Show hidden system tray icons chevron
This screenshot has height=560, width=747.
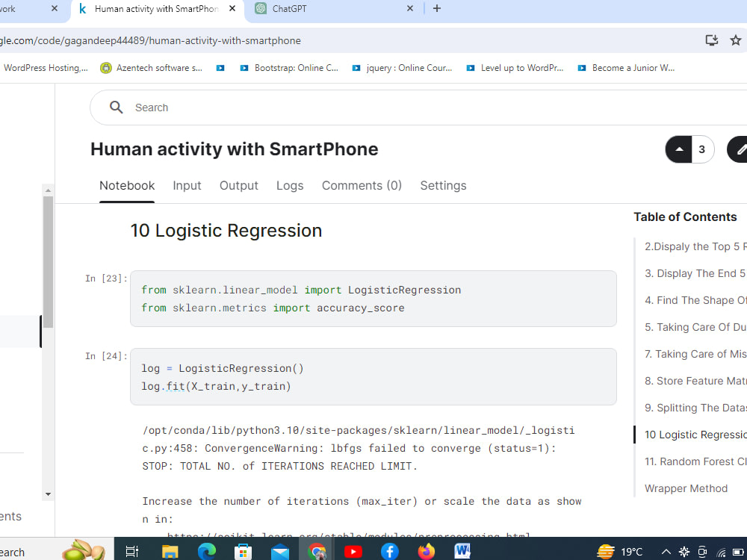(666, 552)
